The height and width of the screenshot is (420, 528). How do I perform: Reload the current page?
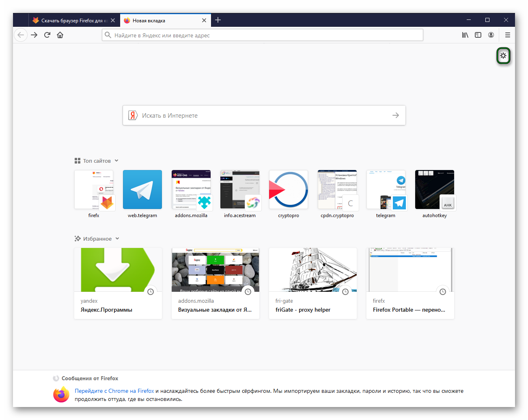47,35
